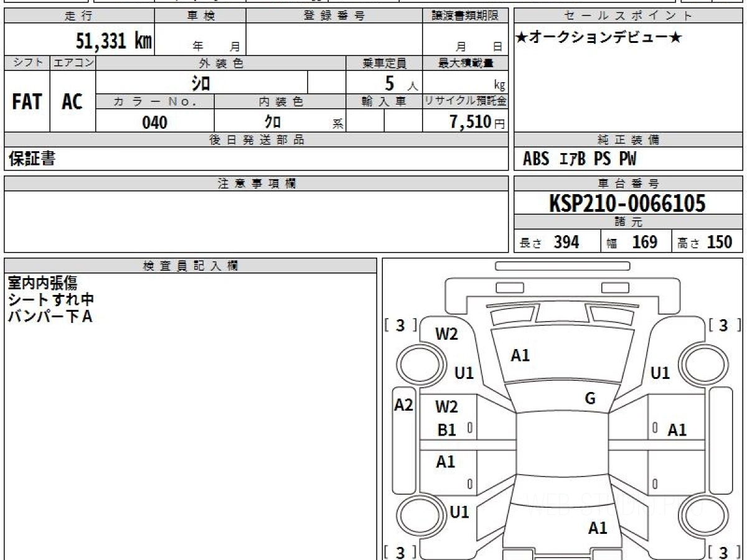Select the セールスポイント heading
The width and height of the screenshot is (747, 560).
[x=629, y=16]
